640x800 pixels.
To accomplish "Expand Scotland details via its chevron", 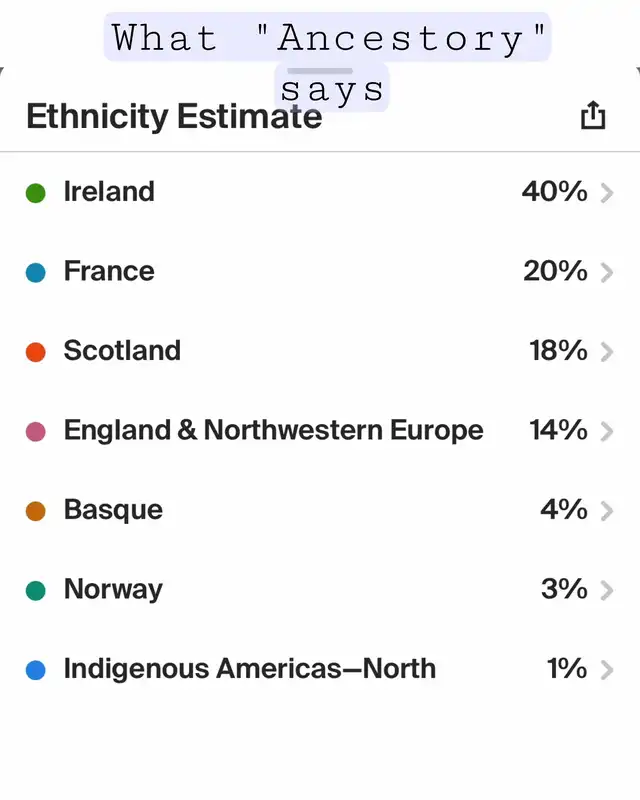I will (607, 352).
